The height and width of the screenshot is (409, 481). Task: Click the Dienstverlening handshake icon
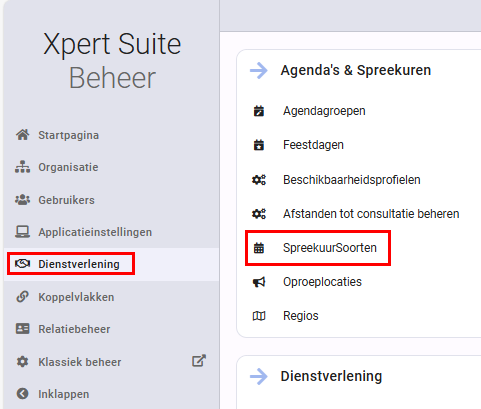click(x=22, y=264)
